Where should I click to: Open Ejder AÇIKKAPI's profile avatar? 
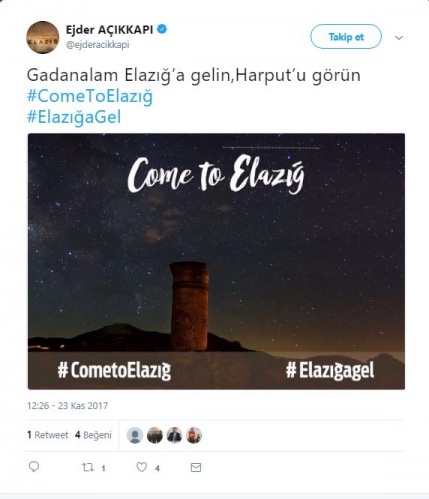coord(43,37)
